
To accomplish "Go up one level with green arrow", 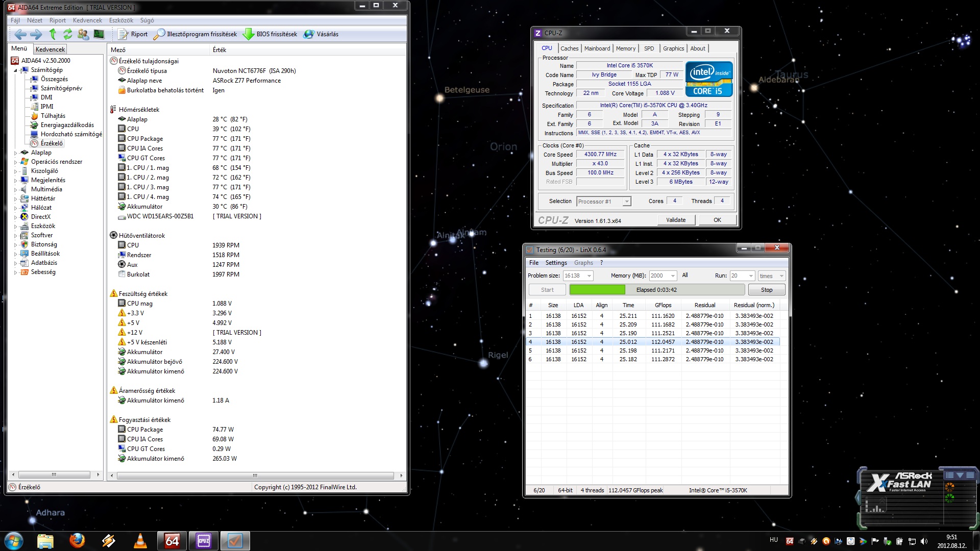I will click(x=53, y=34).
